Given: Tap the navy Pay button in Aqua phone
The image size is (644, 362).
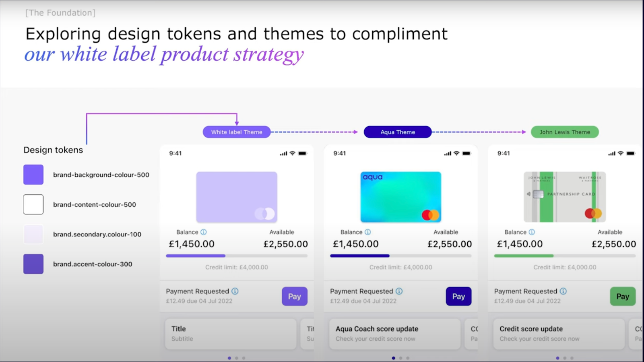Looking at the screenshot, I should 458,296.
